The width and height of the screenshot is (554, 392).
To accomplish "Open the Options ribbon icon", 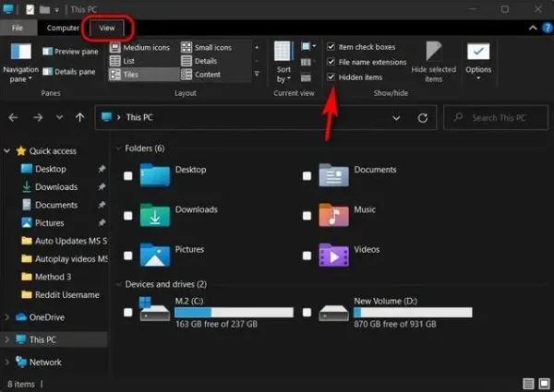I will click(x=478, y=52).
